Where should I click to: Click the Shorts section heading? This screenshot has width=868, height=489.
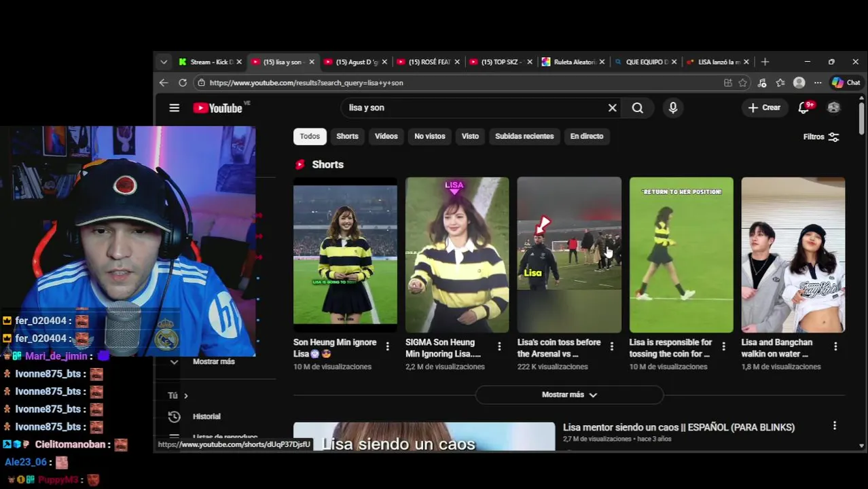pyautogui.click(x=327, y=164)
